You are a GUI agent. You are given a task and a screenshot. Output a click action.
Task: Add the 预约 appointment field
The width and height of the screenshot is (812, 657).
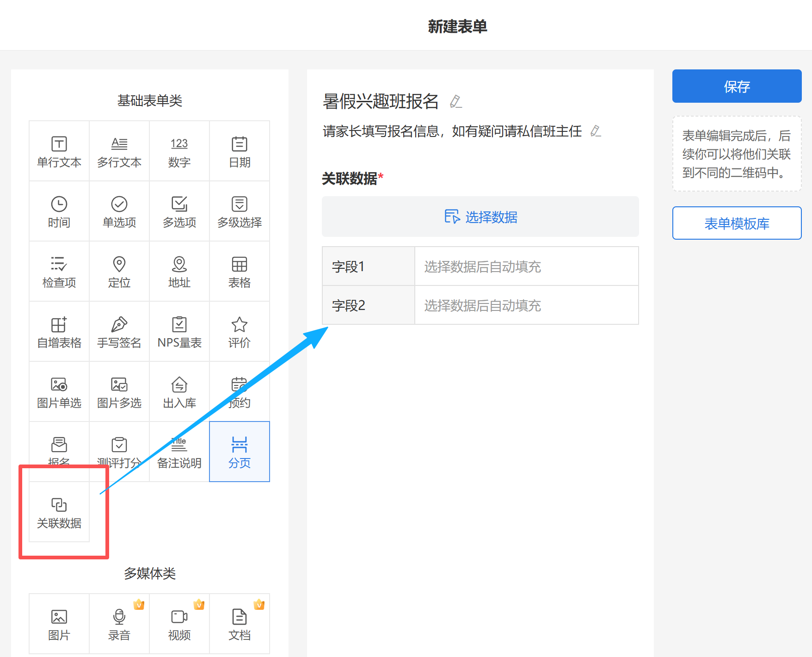pos(240,392)
